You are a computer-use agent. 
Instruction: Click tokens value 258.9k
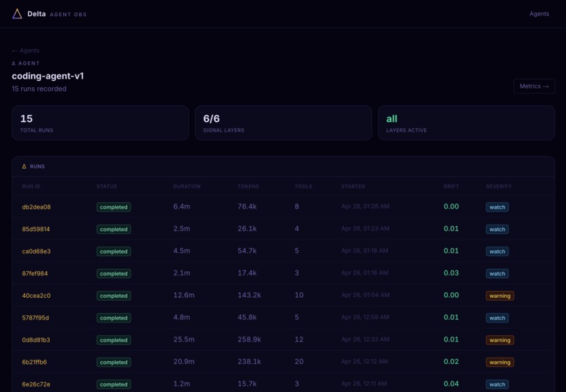(249, 339)
